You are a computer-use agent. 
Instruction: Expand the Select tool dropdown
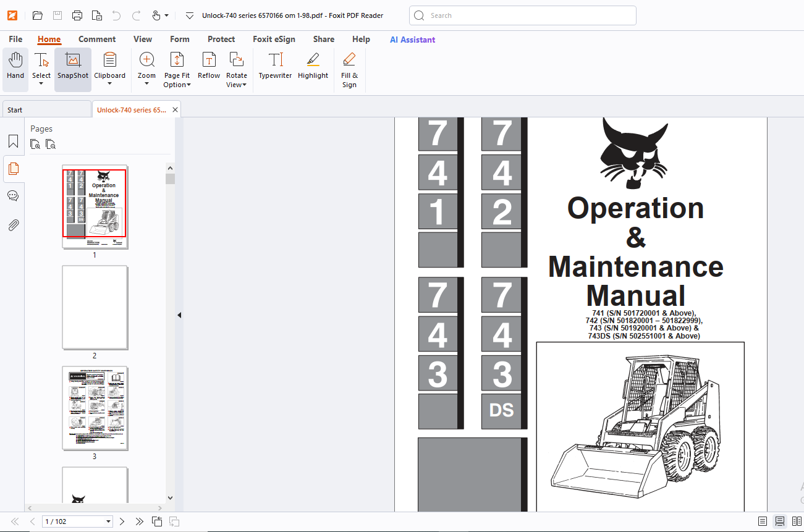pos(41,84)
